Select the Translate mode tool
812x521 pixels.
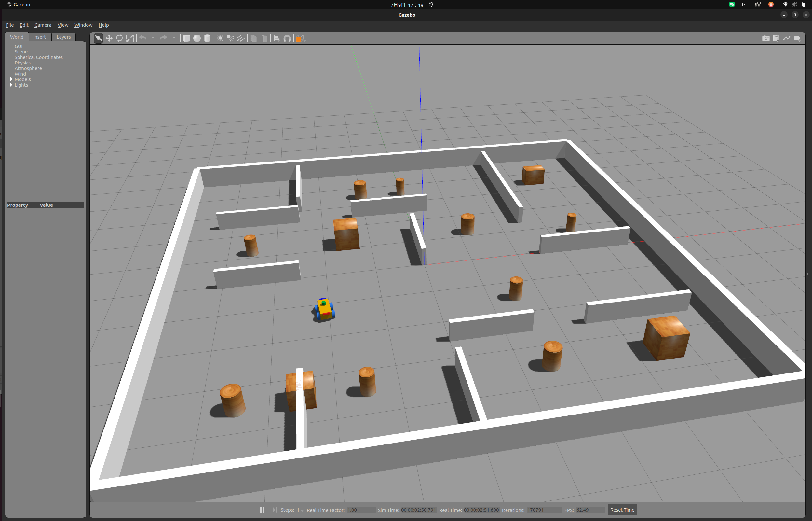109,38
